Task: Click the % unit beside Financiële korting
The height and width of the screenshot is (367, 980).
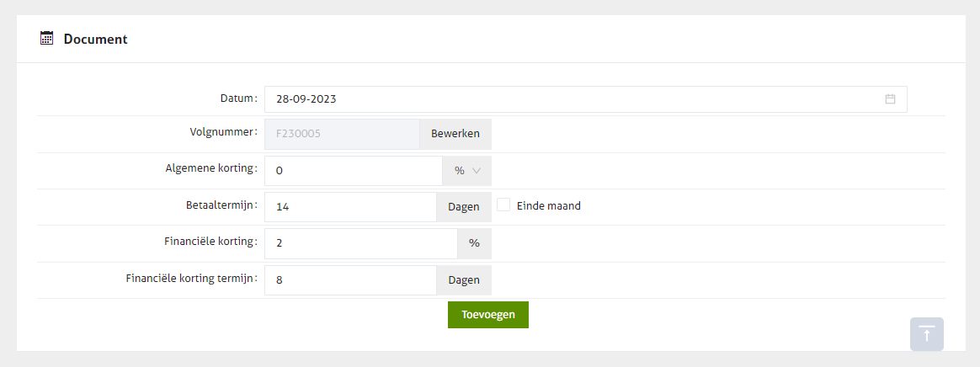Action: 474,243
